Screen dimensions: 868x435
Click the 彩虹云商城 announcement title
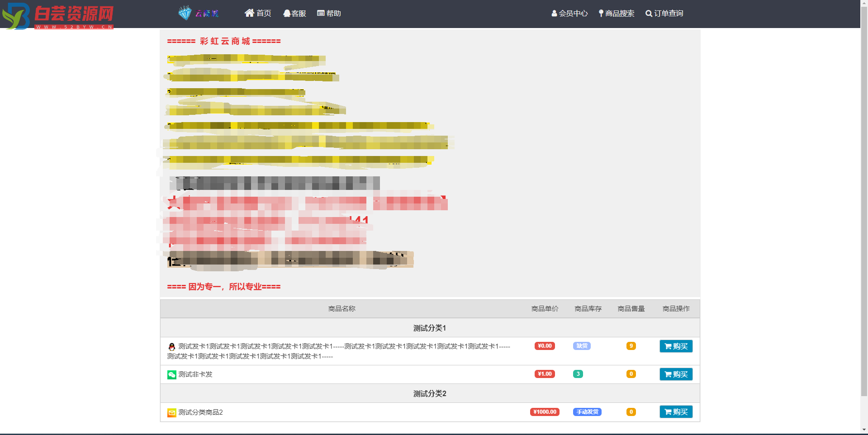pyautogui.click(x=224, y=41)
